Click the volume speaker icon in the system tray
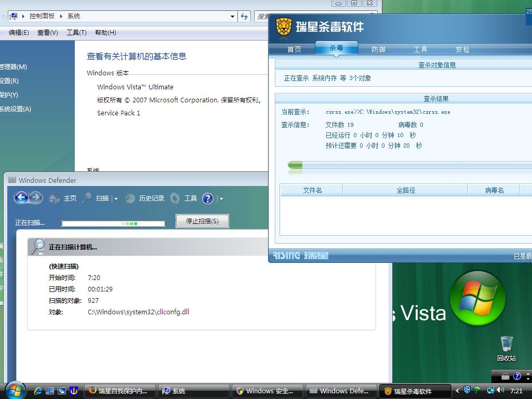 click(x=500, y=390)
